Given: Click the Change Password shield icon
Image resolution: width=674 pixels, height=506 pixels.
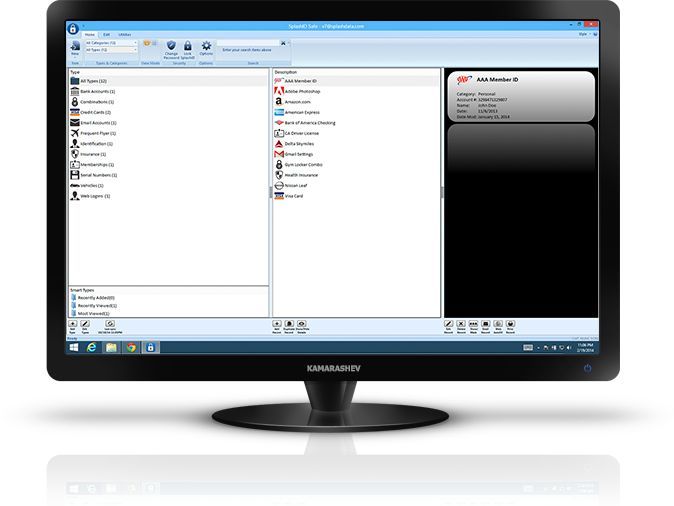Looking at the screenshot, I should coord(172,45).
